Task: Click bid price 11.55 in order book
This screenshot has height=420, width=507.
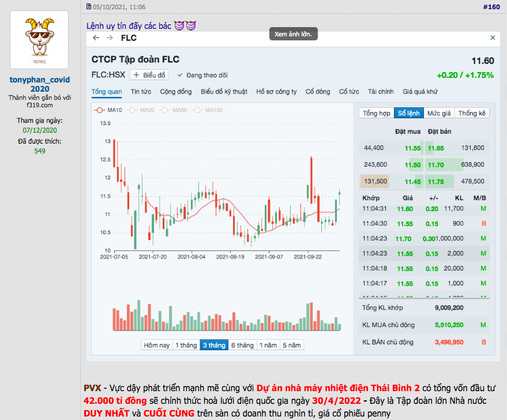Action: pyautogui.click(x=412, y=148)
